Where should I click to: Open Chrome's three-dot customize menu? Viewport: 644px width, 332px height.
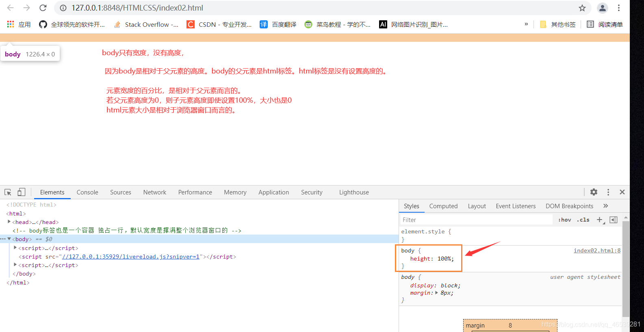coord(619,8)
